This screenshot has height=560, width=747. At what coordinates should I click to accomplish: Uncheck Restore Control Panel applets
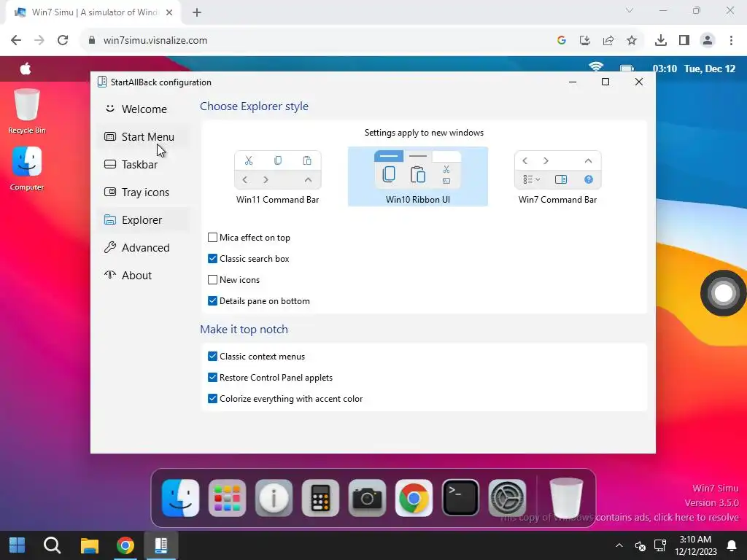click(x=212, y=378)
